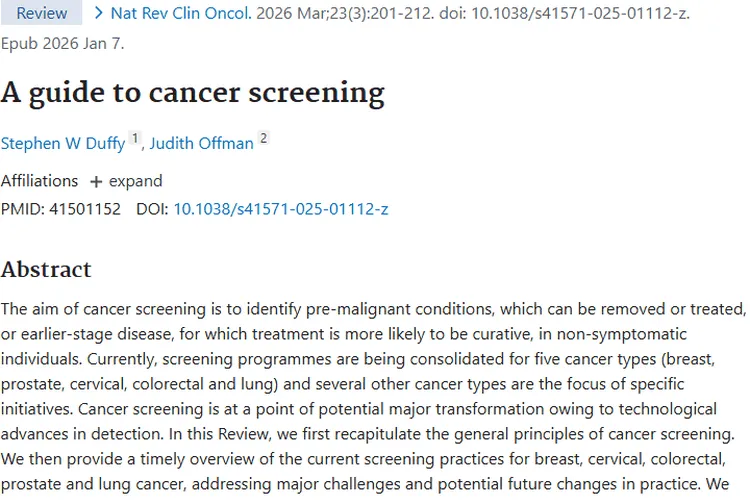
Task: Open the blue DOI link below the authors
Action: point(281,209)
